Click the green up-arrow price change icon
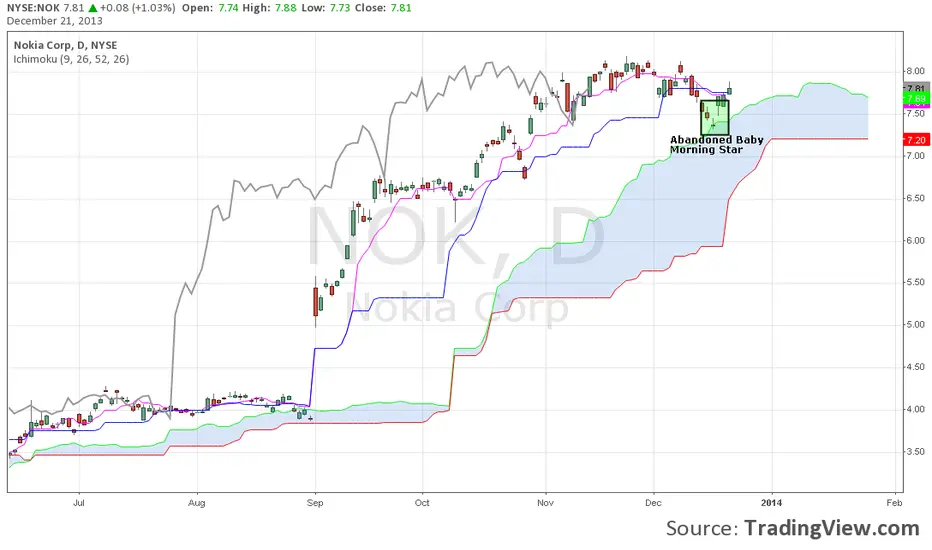The width and height of the screenshot is (932, 550). (x=92, y=8)
